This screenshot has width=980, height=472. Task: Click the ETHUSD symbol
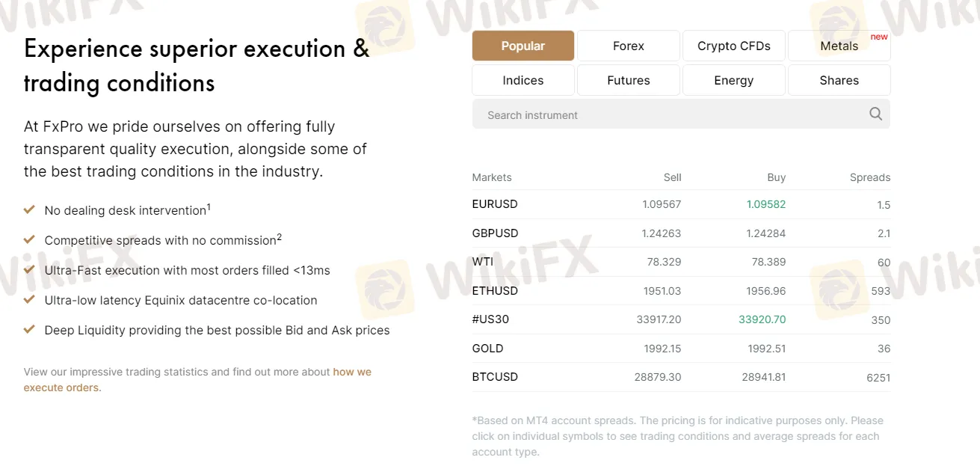495,291
